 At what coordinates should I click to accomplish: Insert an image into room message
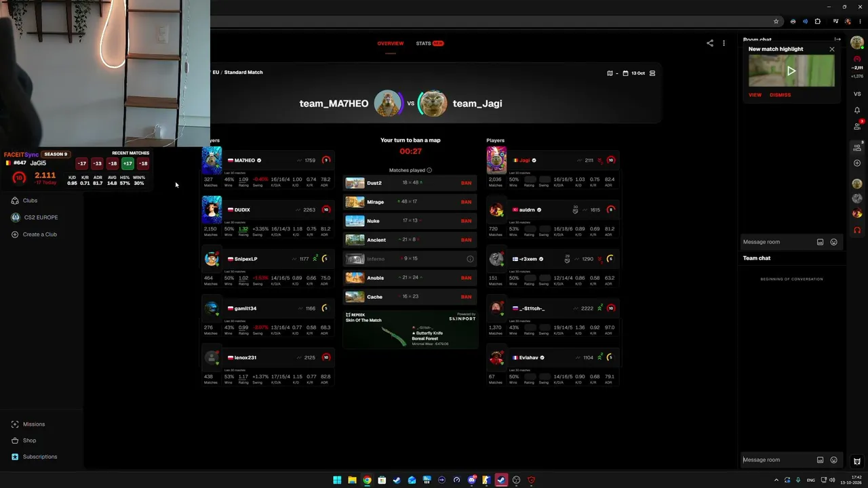(820, 242)
